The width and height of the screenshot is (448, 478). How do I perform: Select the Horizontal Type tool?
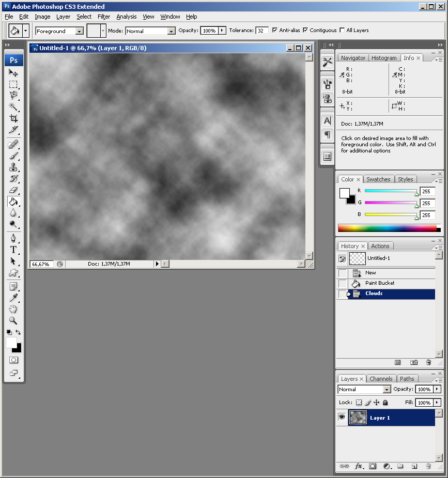[x=13, y=250]
